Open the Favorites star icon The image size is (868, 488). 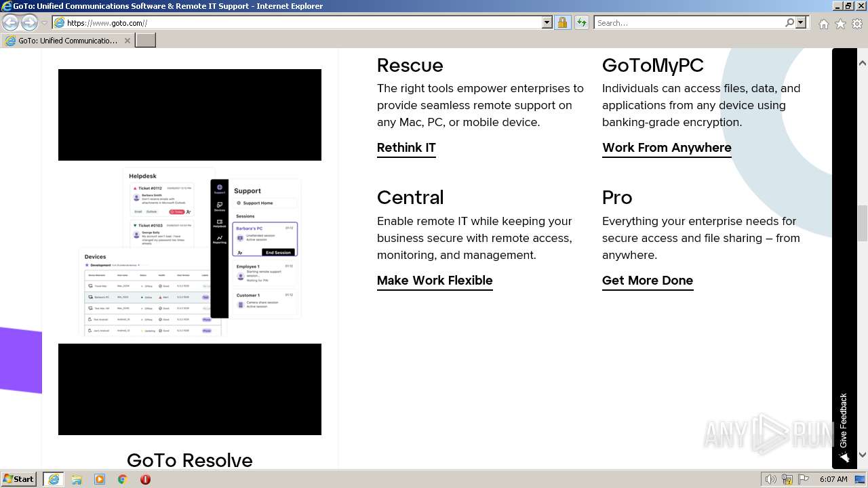(x=840, y=24)
